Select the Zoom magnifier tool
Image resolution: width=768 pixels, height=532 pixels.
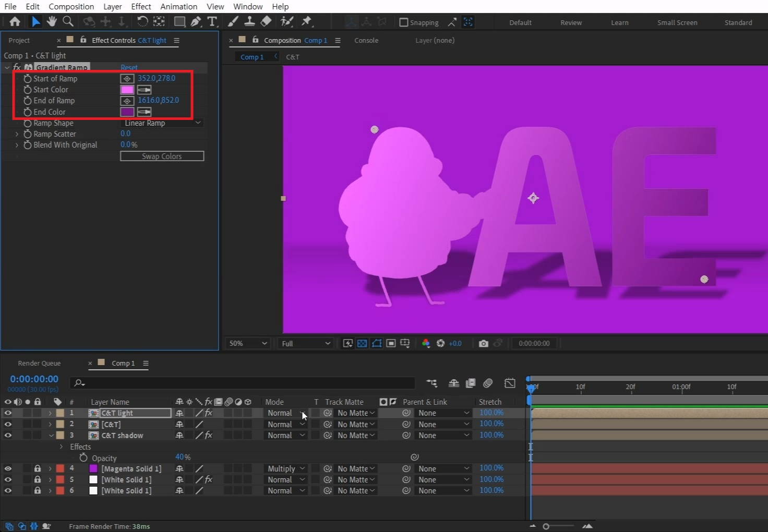68,21
